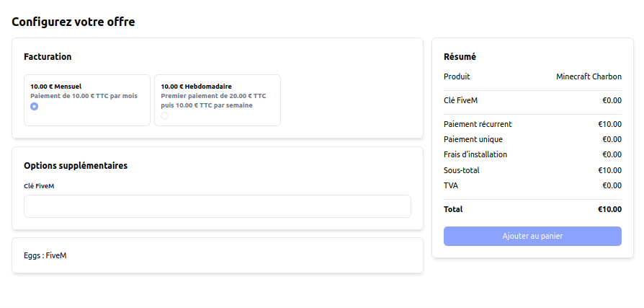Click the Sous-total summary label
Image resolution: width=644 pixels, height=308 pixels.
[x=462, y=170]
